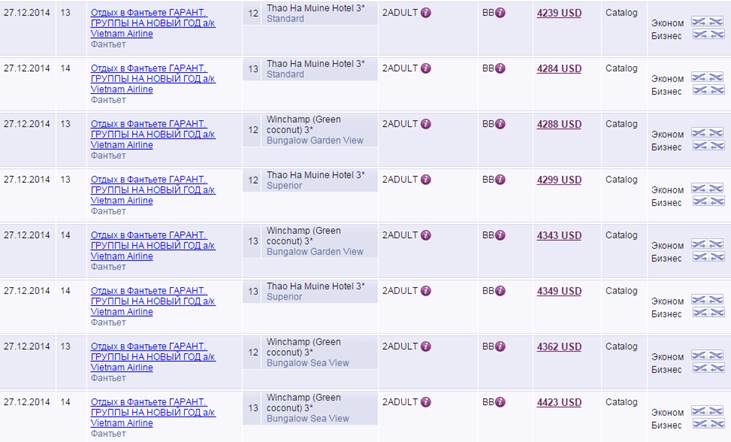Click the right Бизнес plane icon in the 4423 USD row
The image size is (731, 442).
coord(716,424)
